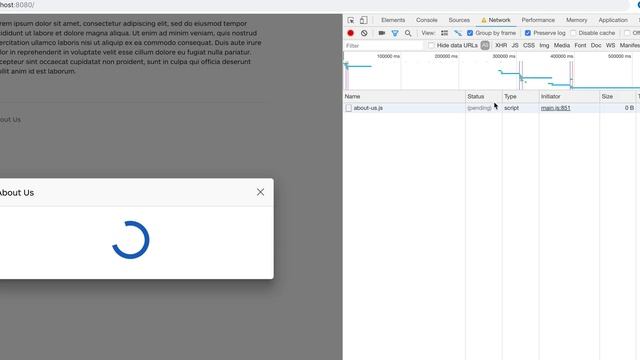640x360 pixels.
Task: Open the Sources tab
Action: 459,20
